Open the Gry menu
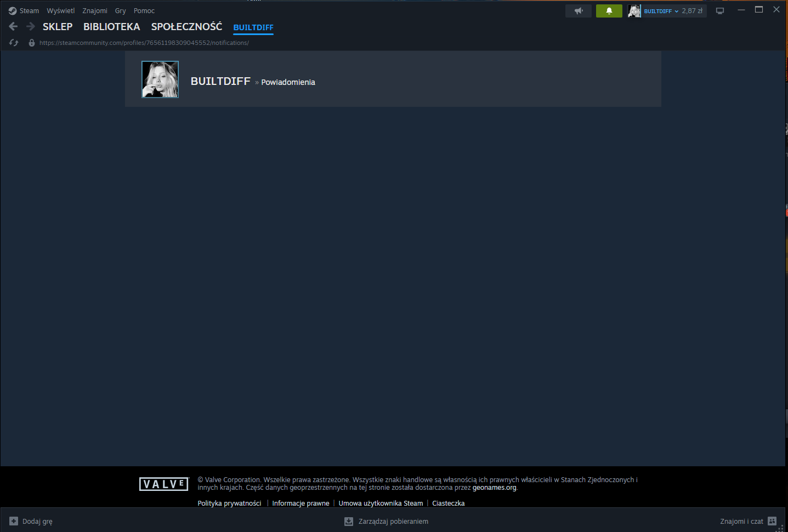Image resolution: width=788 pixels, height=532 pixels. pyautogui.click(x=121, y=11)
